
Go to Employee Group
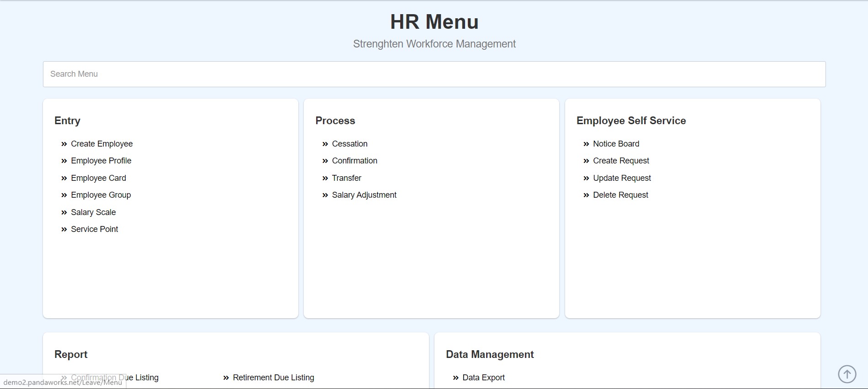tap(101, 195)
